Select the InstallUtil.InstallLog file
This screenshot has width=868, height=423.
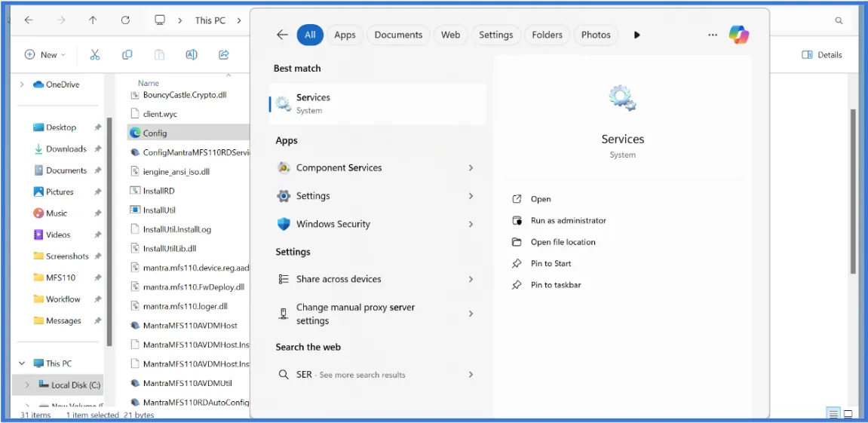pos(177,229)
